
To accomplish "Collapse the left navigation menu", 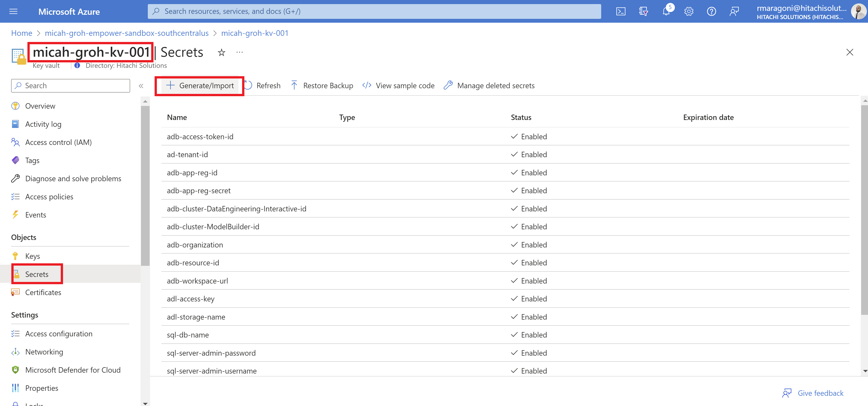I will click(141, 86).
